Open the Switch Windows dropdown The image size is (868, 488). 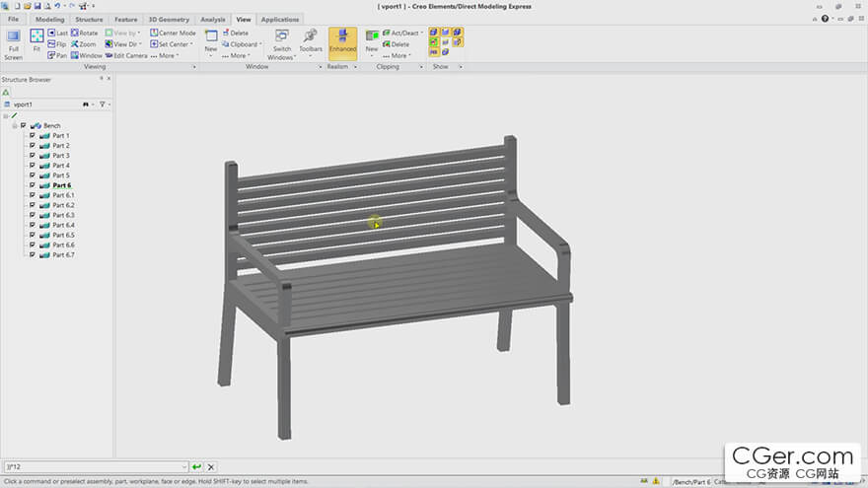(282, 44)
